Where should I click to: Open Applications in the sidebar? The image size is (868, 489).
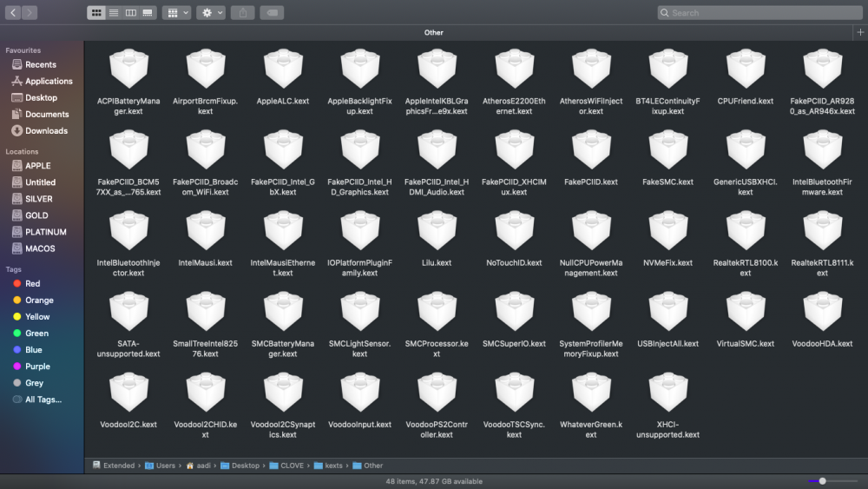point(42,81)
